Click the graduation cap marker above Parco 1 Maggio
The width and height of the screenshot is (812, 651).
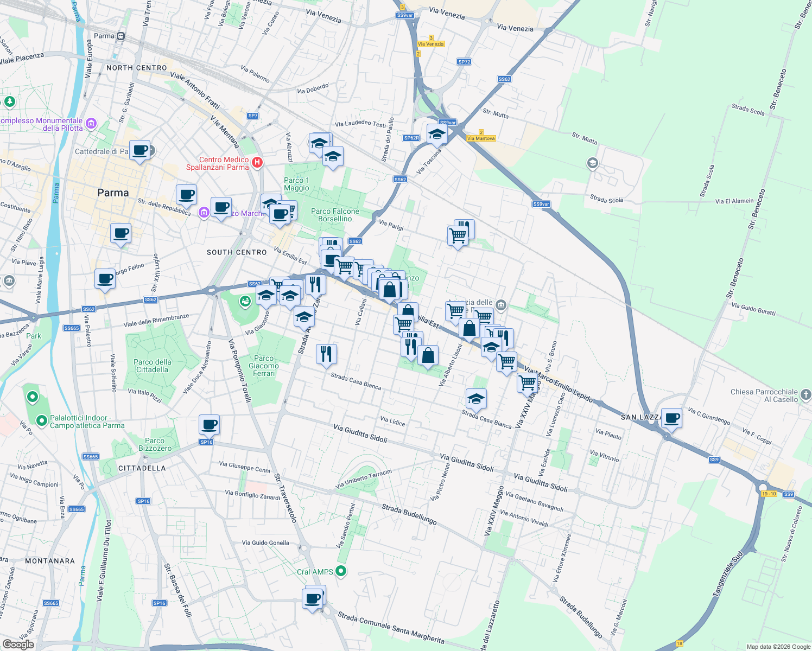click(x=333, y=157)
